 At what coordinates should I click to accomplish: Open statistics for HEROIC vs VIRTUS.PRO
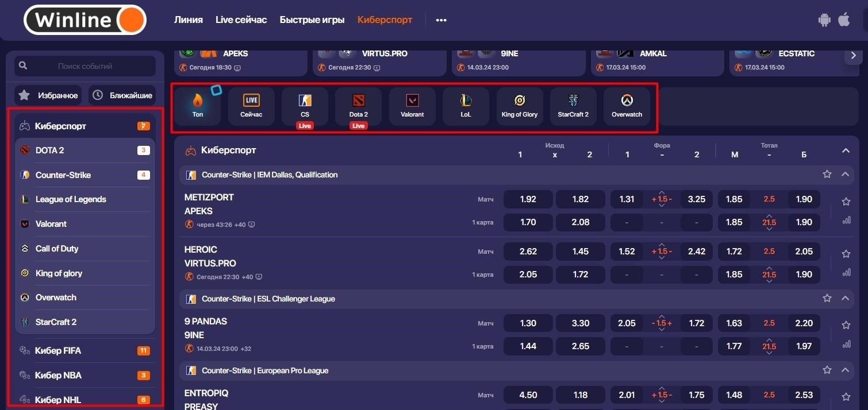point(846,272)
